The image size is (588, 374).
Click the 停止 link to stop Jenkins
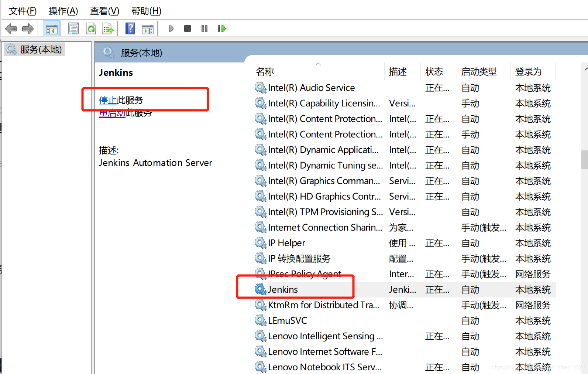tap(108, 100)
